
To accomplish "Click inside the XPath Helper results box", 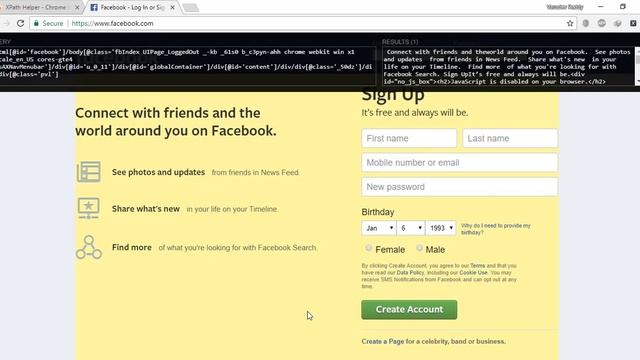I will point(508,66).
